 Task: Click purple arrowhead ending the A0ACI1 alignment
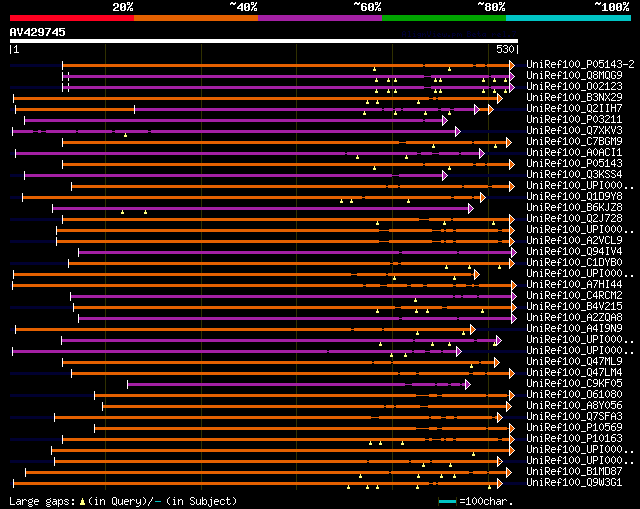482,153
